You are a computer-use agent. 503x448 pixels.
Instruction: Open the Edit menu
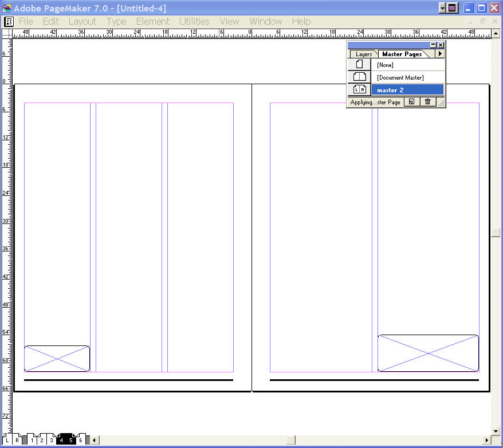50,22
